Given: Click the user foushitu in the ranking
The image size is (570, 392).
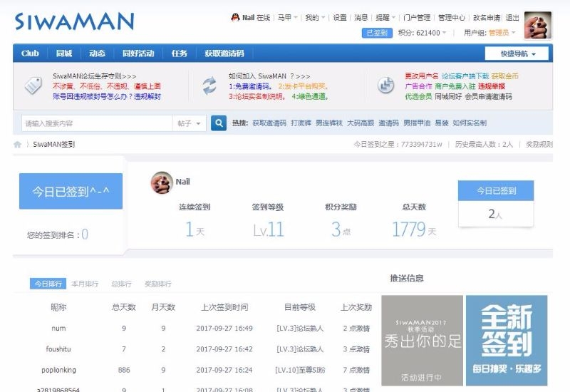Looking at the screenshot, I should pos(58,349).
